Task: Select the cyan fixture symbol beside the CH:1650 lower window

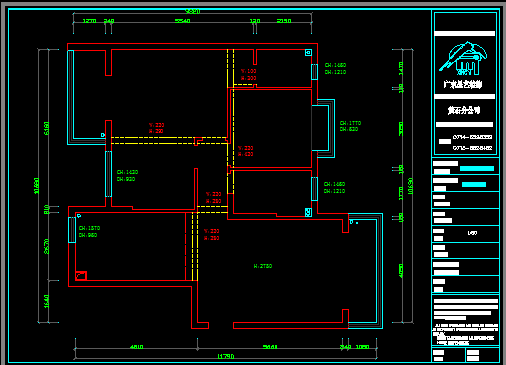Action: point(308,212)
